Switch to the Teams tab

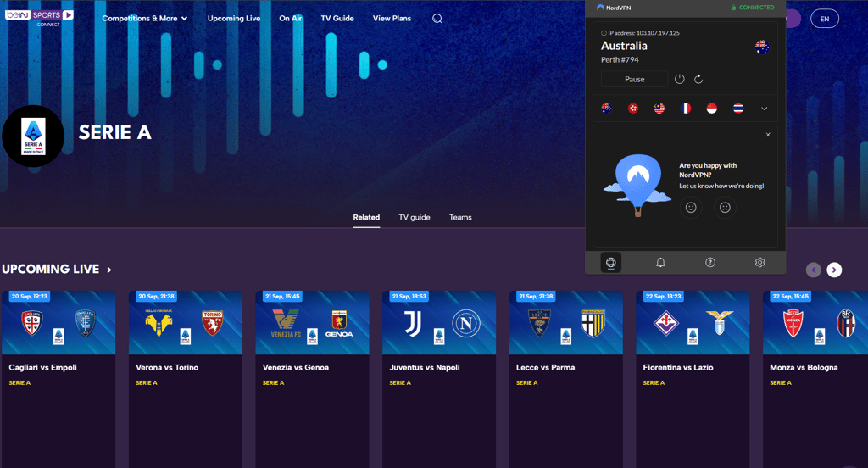[x=460, y=217]
